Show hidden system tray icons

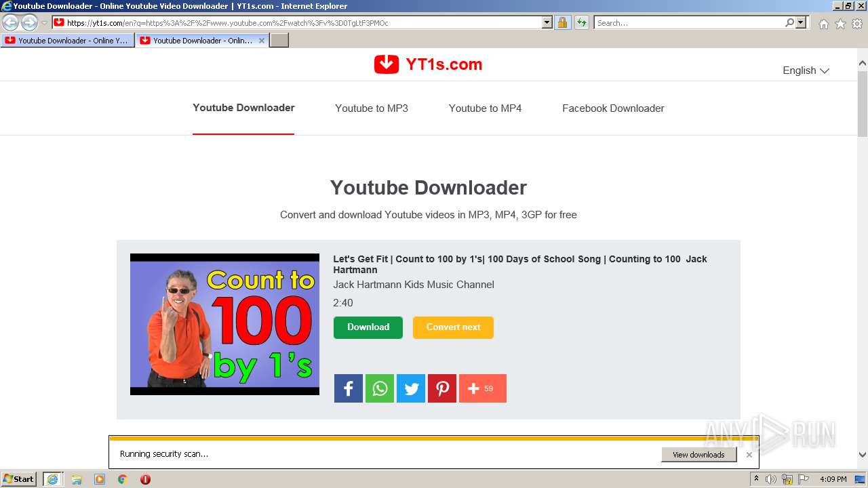click(x=756, y=479)
